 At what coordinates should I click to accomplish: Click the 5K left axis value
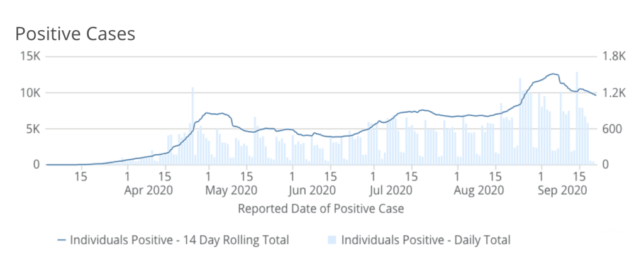32,129
